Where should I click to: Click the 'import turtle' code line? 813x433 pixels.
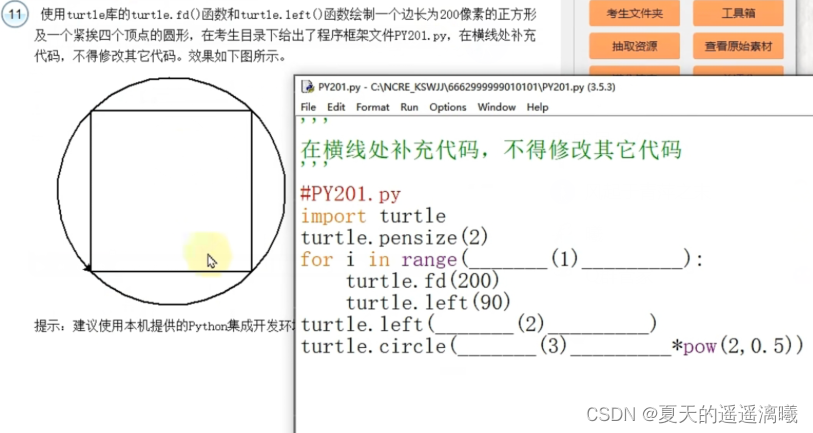373,216
